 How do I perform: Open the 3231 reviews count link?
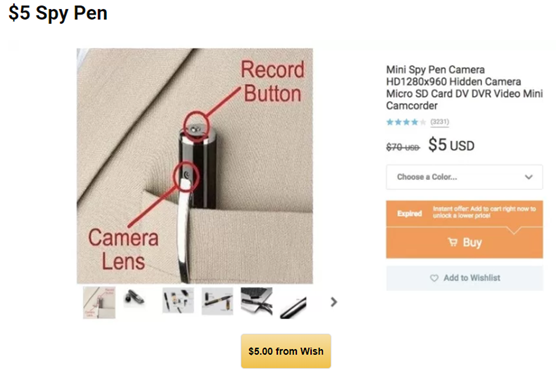[x=439, y=122]
